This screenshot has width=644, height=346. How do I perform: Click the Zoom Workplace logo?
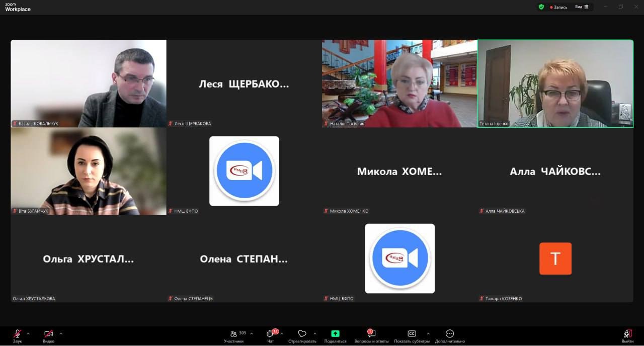click(18, 7)
